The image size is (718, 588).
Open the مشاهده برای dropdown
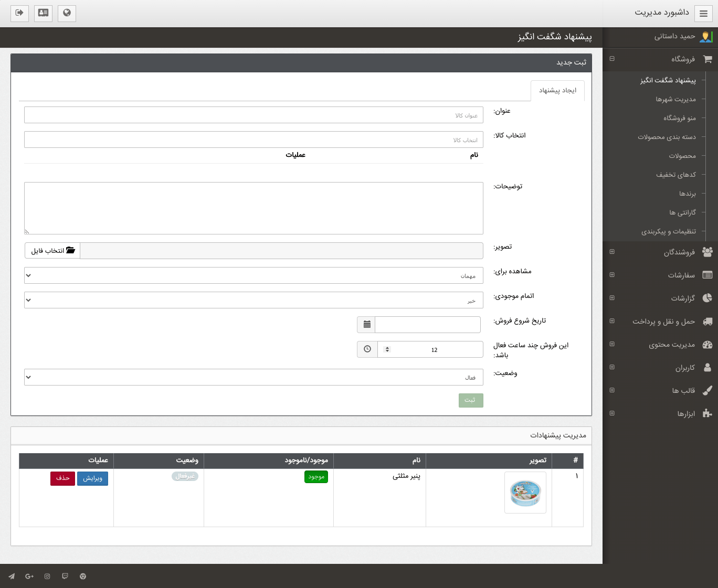click(254, 275)
